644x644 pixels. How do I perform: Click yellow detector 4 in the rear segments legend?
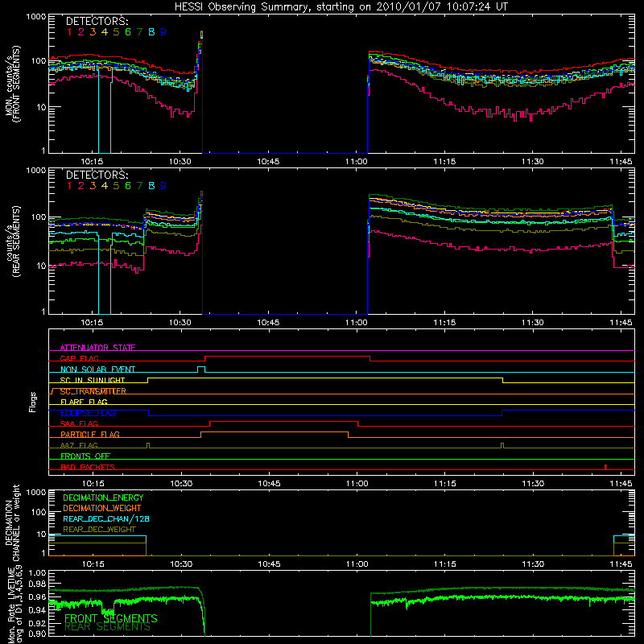(105, 186)
